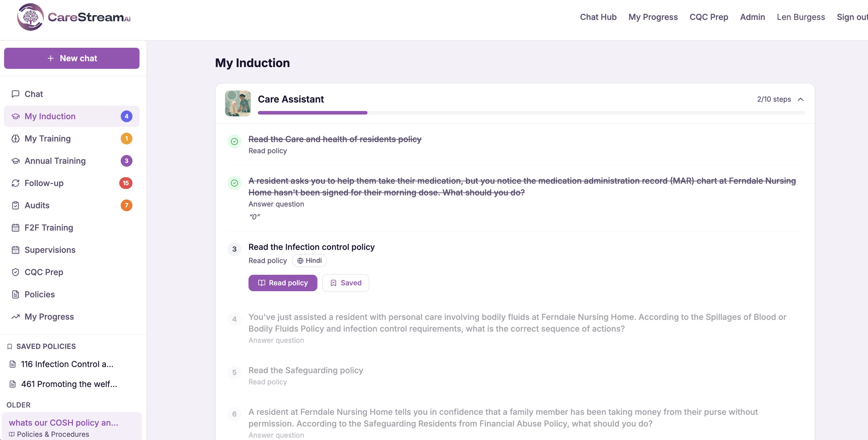Open saved policy 461 Promoting the welf...
868x440 pixels.
click(64, 384)
